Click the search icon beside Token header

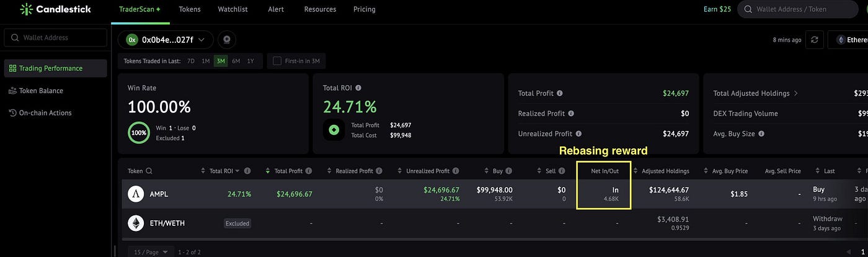[x=149, y=171]
